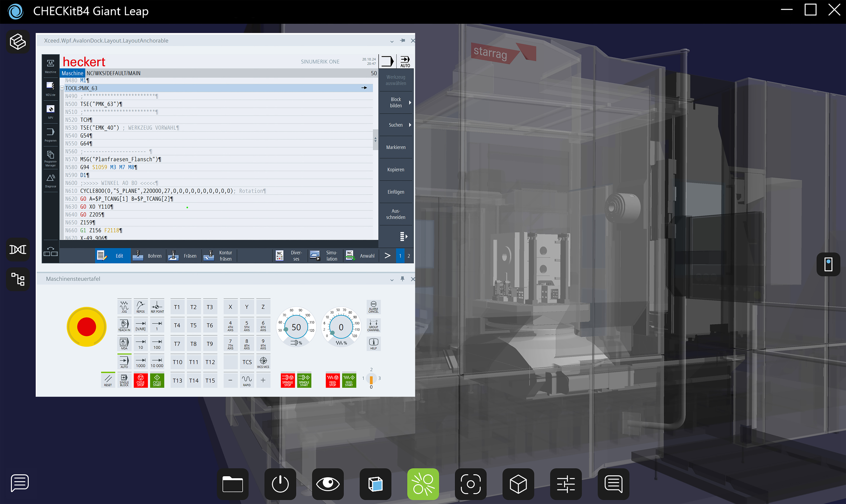The width and height of the screenshot is (846, 504).
Task: Click the green CYCLE START key
Action: click(157, 380)
